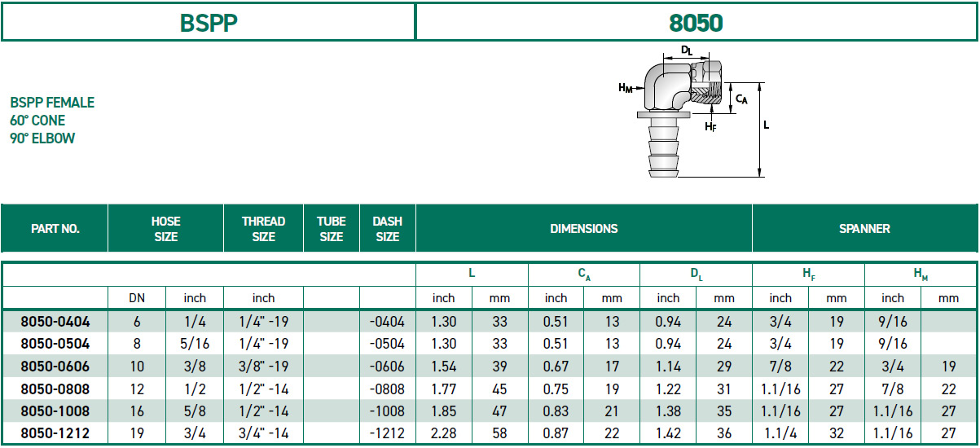
Task: Click the DL dimension subheader
Action: coord(697,275)
